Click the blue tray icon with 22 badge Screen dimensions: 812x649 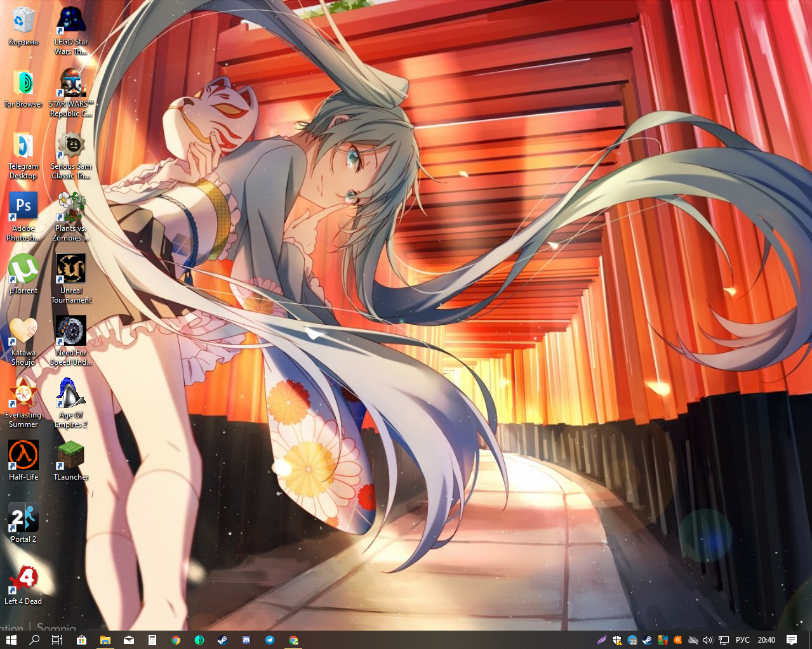[x=632, y=640]
